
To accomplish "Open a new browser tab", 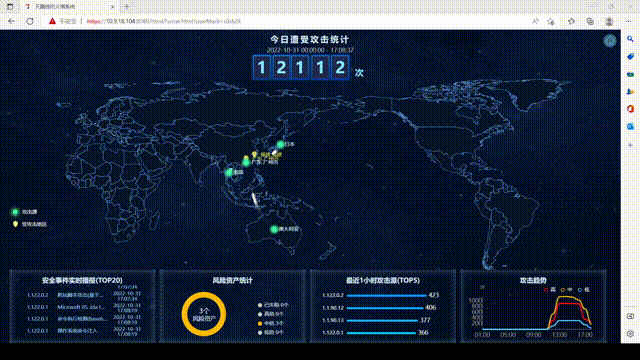I will click(x=127, y=7).
